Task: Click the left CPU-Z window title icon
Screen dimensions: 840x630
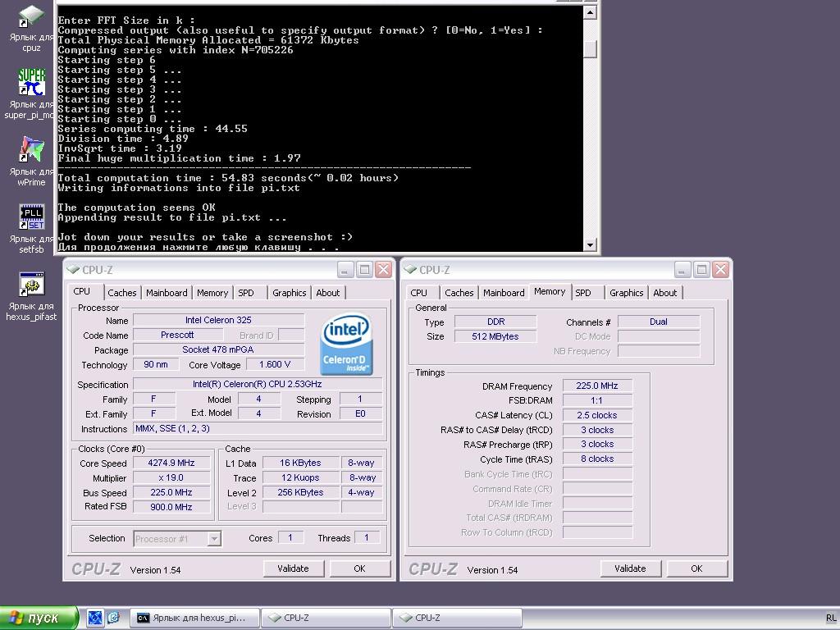Action: pyautogui.click(x=73, y=269)
